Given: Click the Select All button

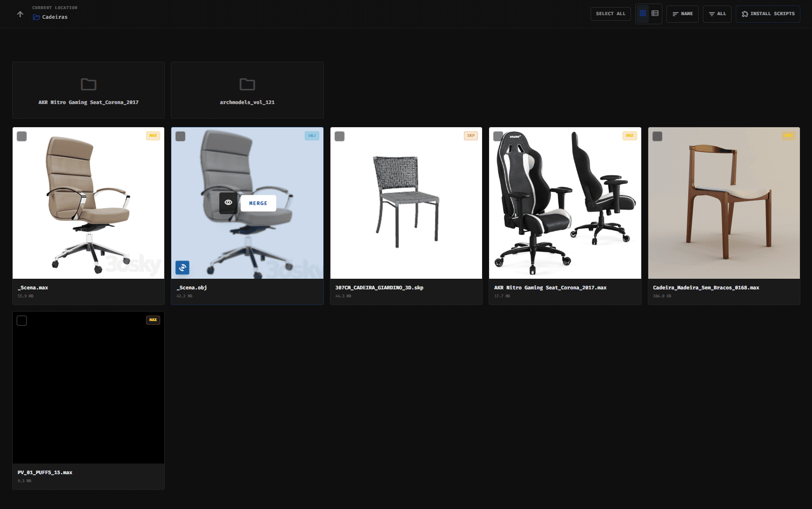Looking at the screenshot, I should (610, 14).
